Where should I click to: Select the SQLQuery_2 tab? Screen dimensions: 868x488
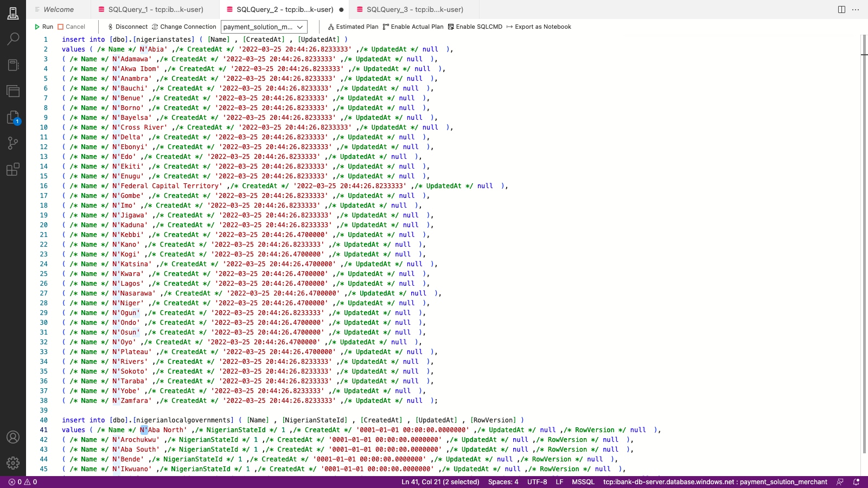pyautogui.click(x=284, y=9)
